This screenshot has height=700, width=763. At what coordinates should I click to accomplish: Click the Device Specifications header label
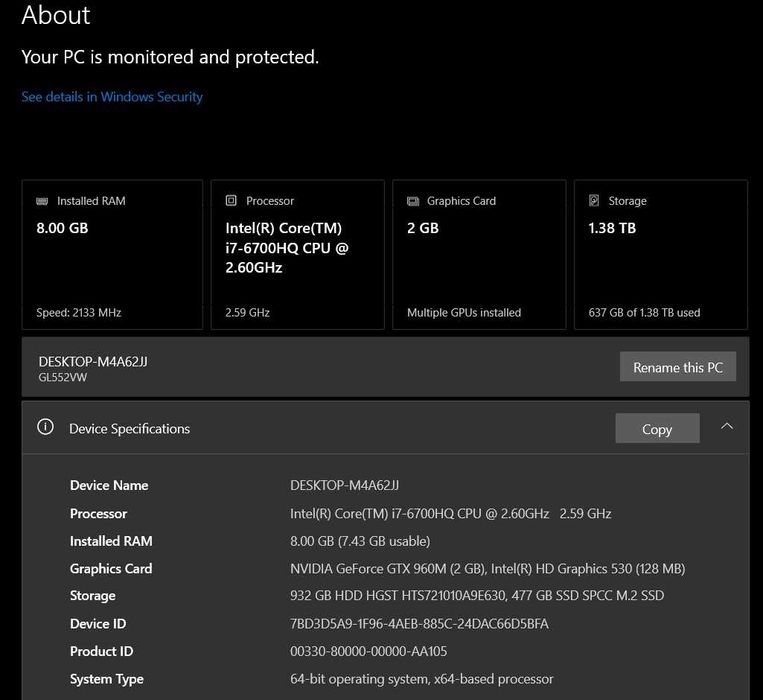(x=129, y=429)
